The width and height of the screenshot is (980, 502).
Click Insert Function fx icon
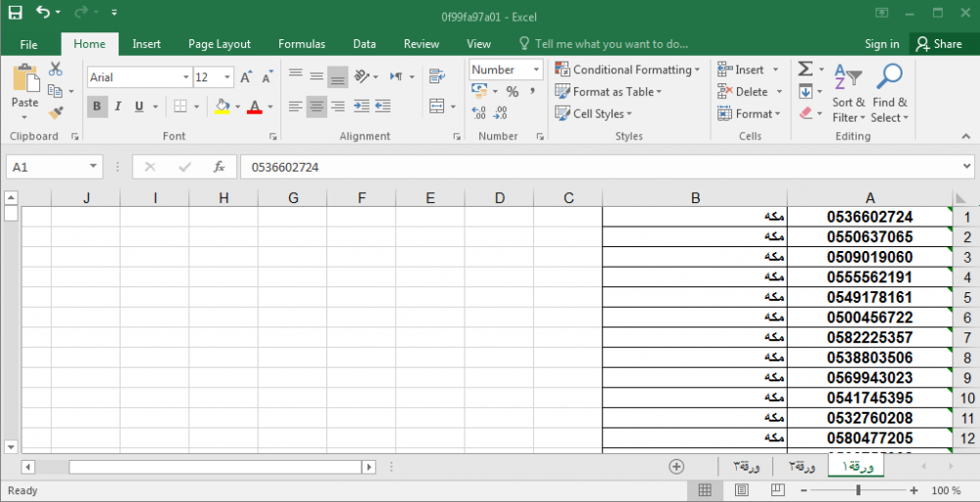point(220,167)
